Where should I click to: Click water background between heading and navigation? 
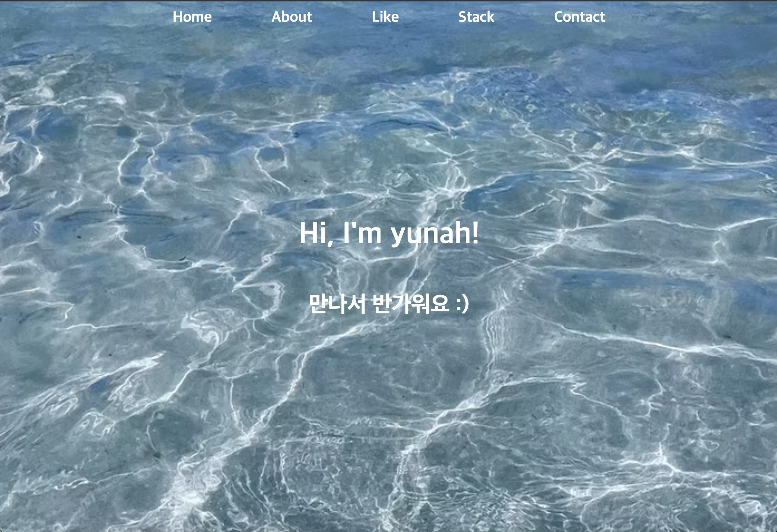389,119
